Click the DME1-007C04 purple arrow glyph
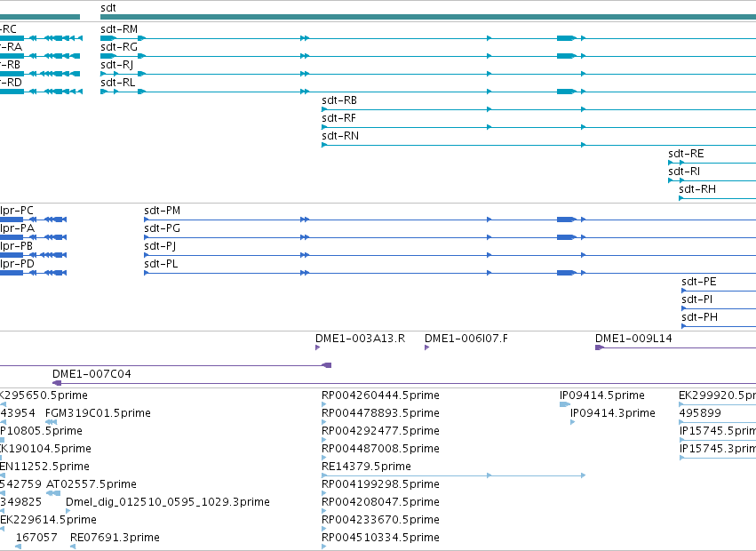756x551 pixels. 56,383
